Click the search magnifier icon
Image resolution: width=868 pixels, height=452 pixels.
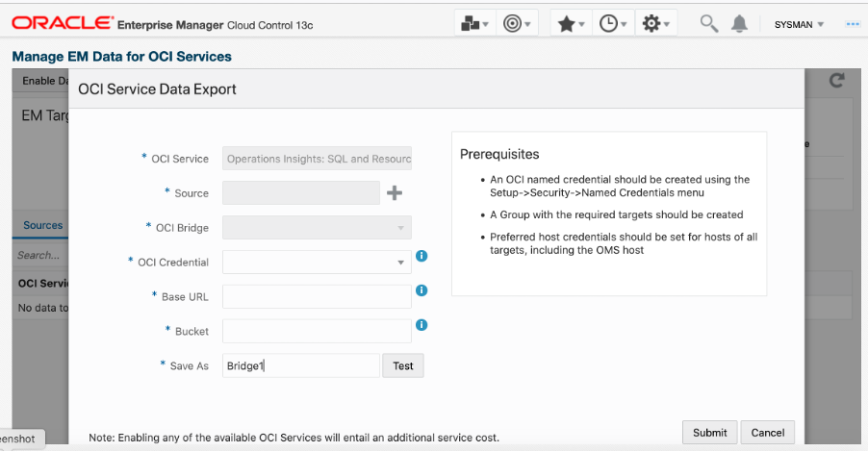tap(709, 24)
